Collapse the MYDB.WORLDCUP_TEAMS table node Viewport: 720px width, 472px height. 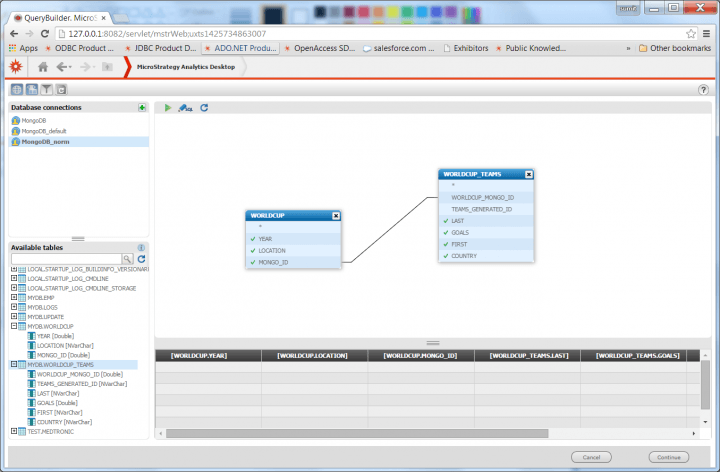[14, 365]
